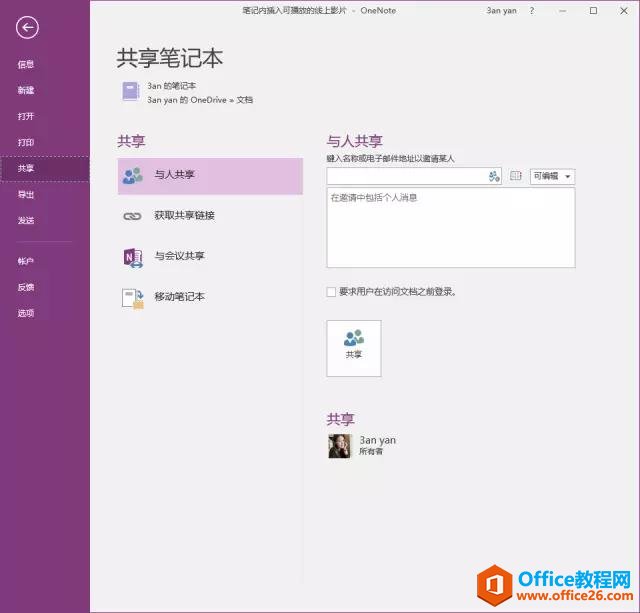640x613 pixels.
Task: Choose 与会议共享 option
Action: click(210, 256)
